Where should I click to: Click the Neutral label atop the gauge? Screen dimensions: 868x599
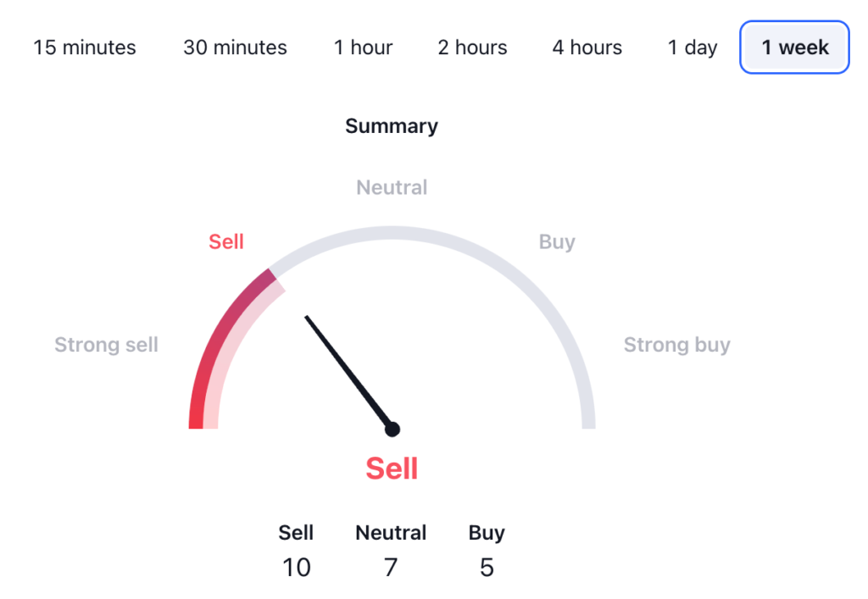coord(392,187)
